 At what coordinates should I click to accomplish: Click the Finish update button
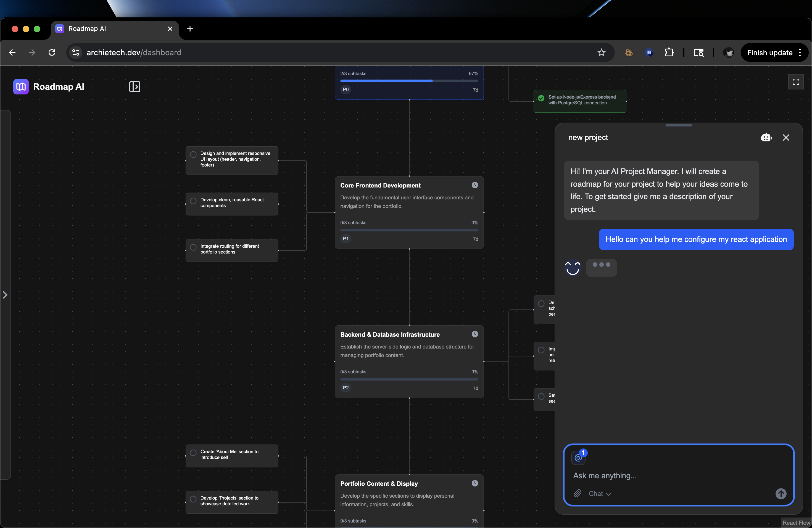pos(769,52)
